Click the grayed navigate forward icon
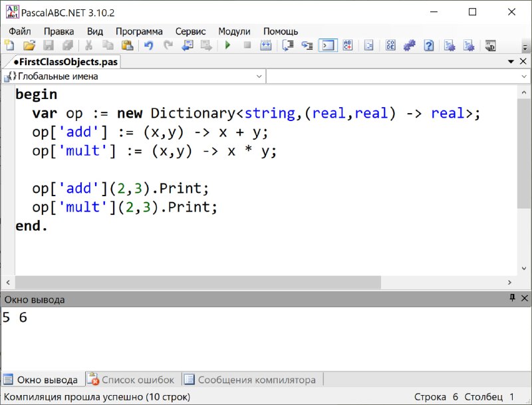The image size is (532, 405). pos(206,45)
